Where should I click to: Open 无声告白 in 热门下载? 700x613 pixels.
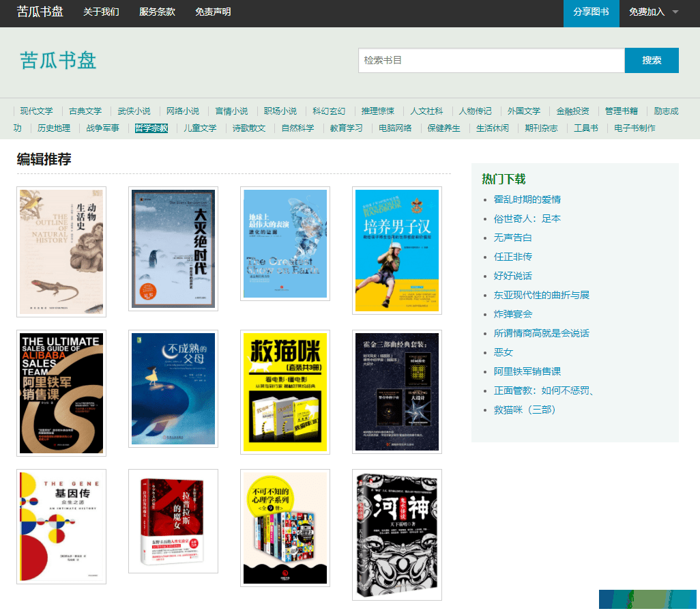(x=513, y=238)
